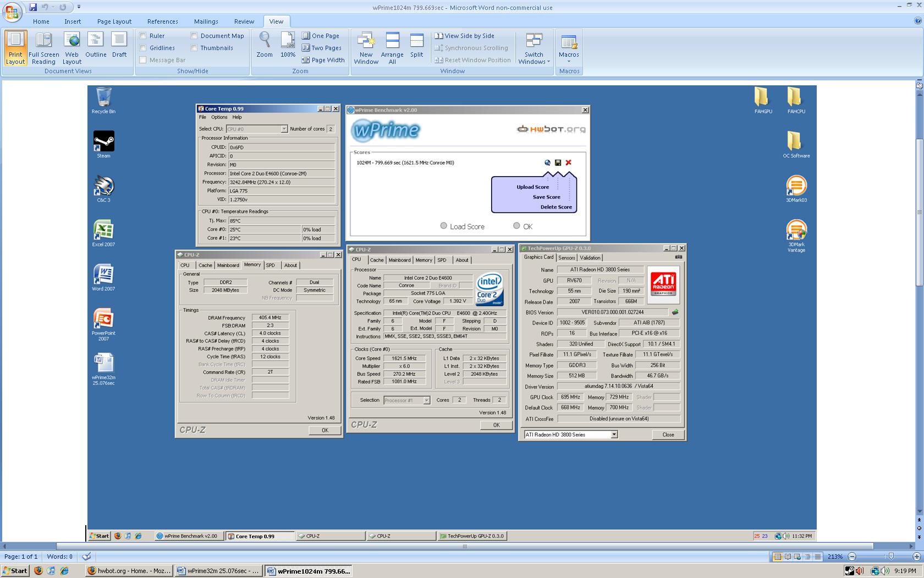Open the Office Button menu

[x=12, y=12]
